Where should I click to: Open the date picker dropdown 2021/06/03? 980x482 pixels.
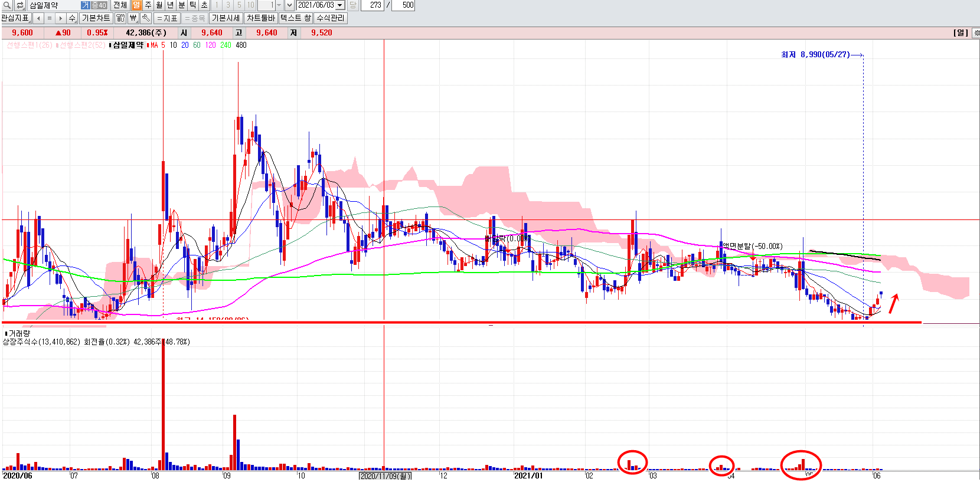340,5
